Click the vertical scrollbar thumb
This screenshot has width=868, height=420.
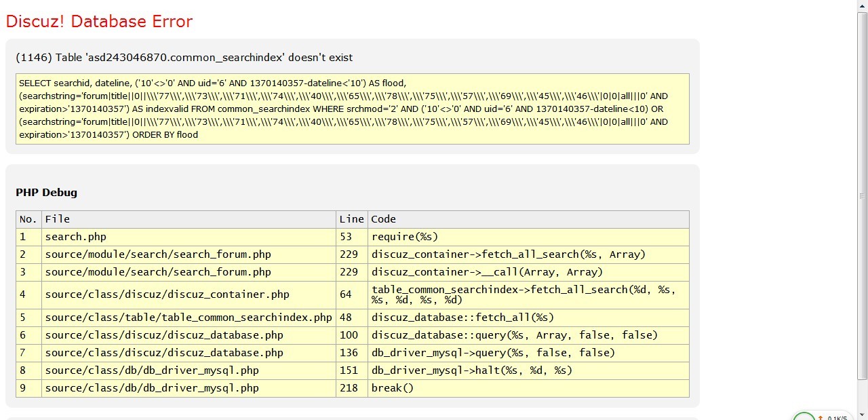(x=863, y=195)
